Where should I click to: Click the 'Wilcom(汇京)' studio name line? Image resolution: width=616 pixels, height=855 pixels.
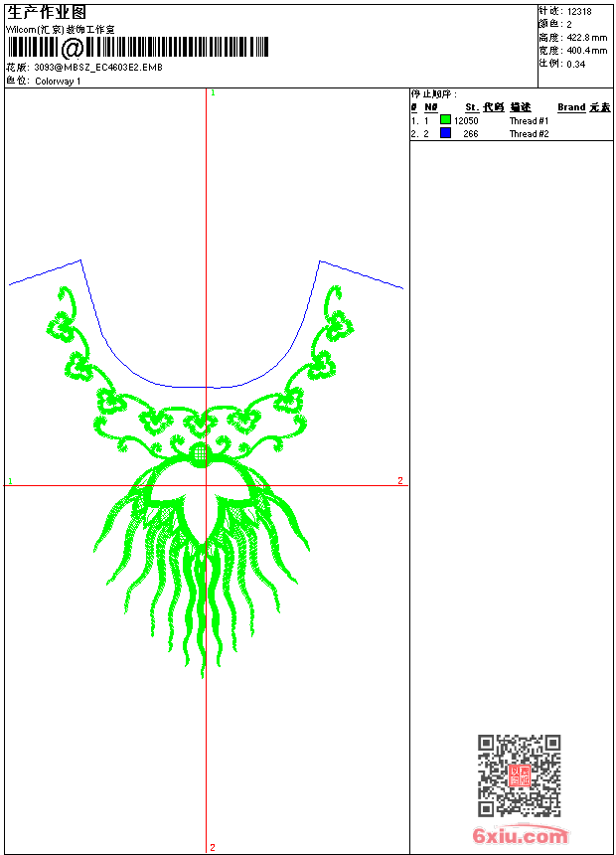(x=61, y=30)
